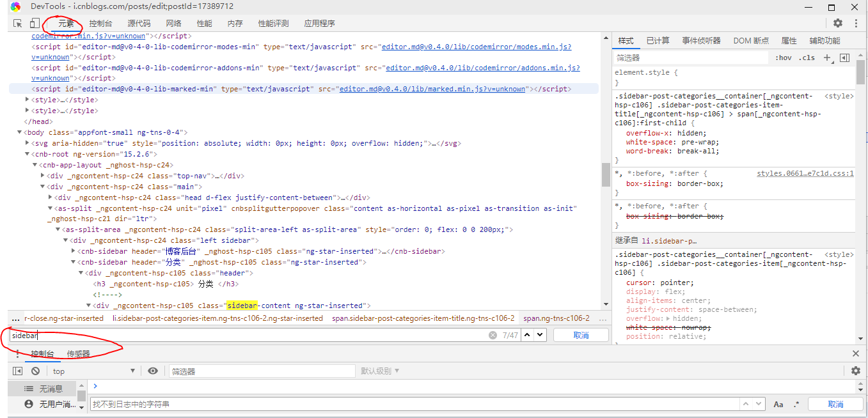The image size is (868, 418).
Task: Collapse the cnb-root ng-version node
Action: (27, 154)
